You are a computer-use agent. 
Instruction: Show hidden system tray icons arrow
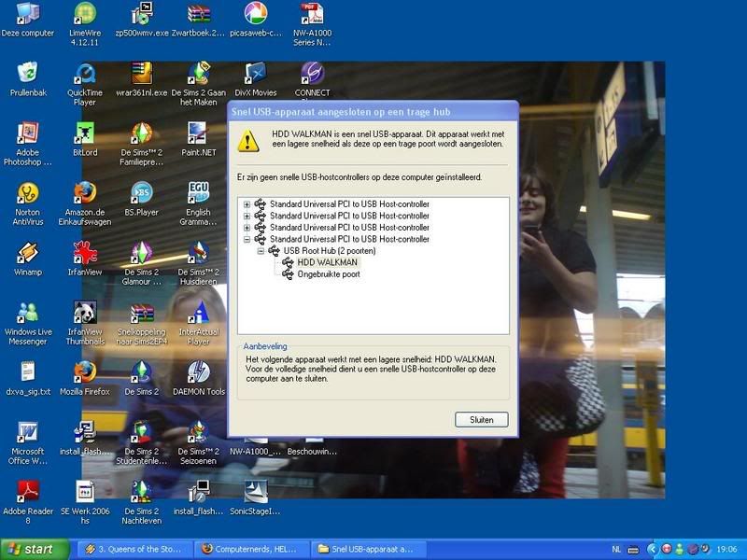(651, 549)
